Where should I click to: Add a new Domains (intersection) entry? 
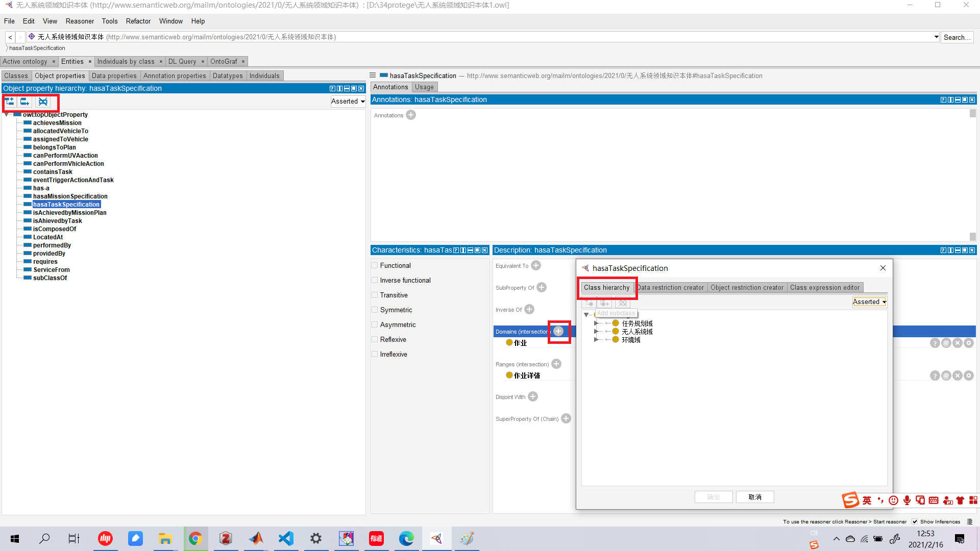click(559, 332)
